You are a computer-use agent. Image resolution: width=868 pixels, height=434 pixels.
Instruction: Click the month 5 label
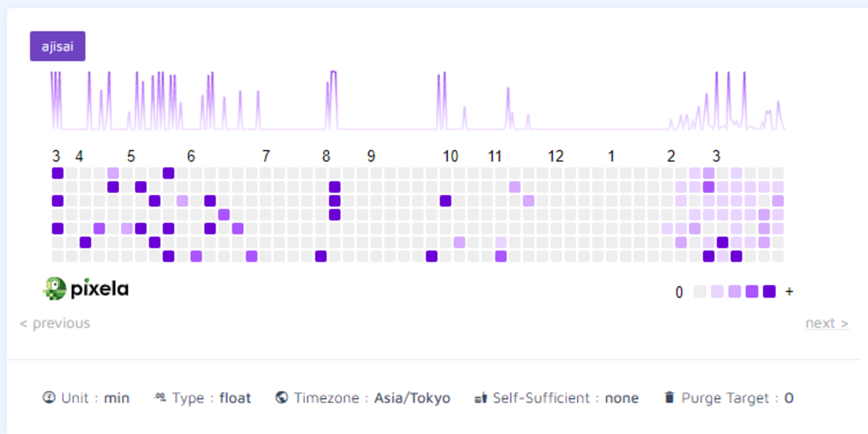pos(131,156)
